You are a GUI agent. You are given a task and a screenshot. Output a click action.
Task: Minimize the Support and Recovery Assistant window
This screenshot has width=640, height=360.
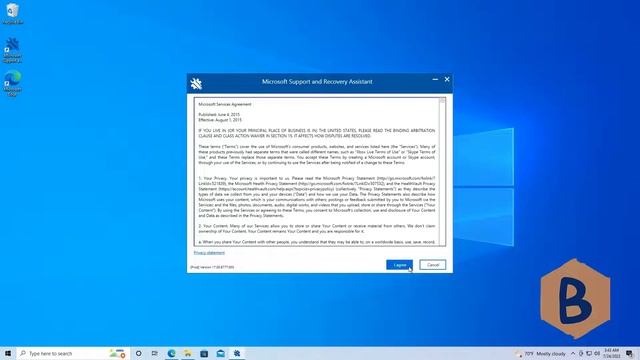435,79
